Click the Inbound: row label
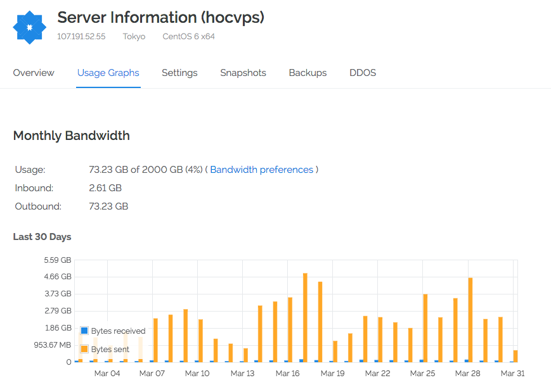Image resolution: width=551 pixels, height=392 pixels. click(34, 187)
